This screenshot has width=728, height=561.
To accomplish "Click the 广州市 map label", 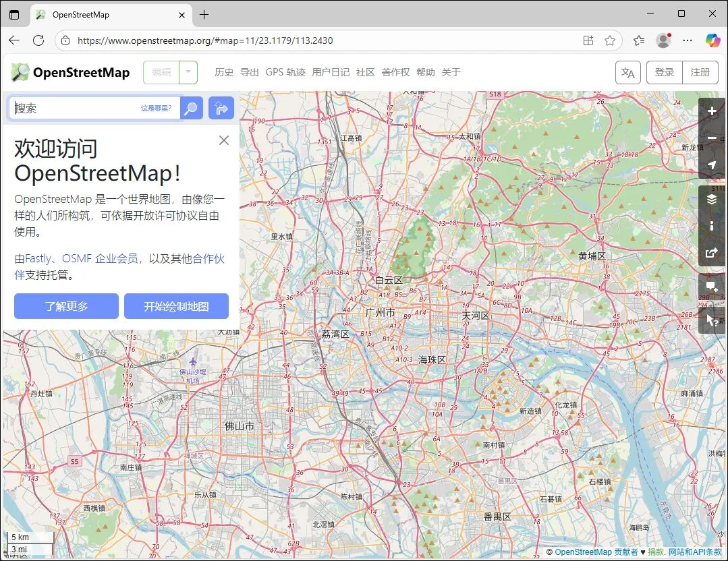I will (x=381, y=313).
